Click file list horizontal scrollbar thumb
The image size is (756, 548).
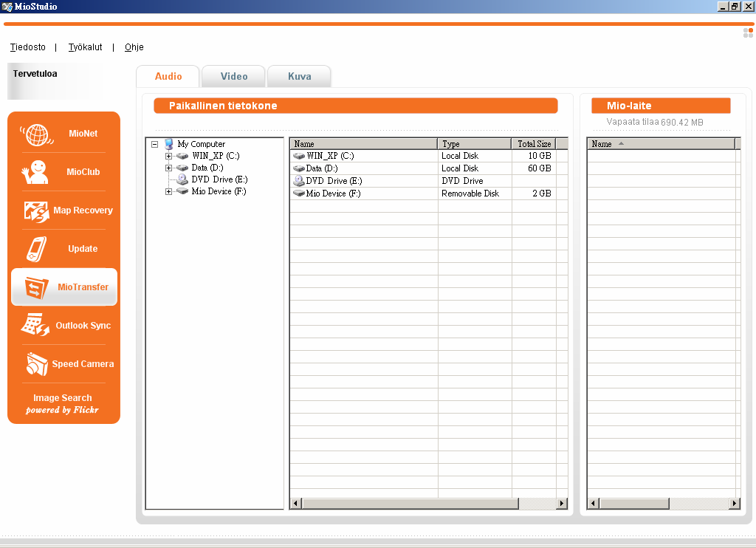pyautogui.click(x=410, y=504)
